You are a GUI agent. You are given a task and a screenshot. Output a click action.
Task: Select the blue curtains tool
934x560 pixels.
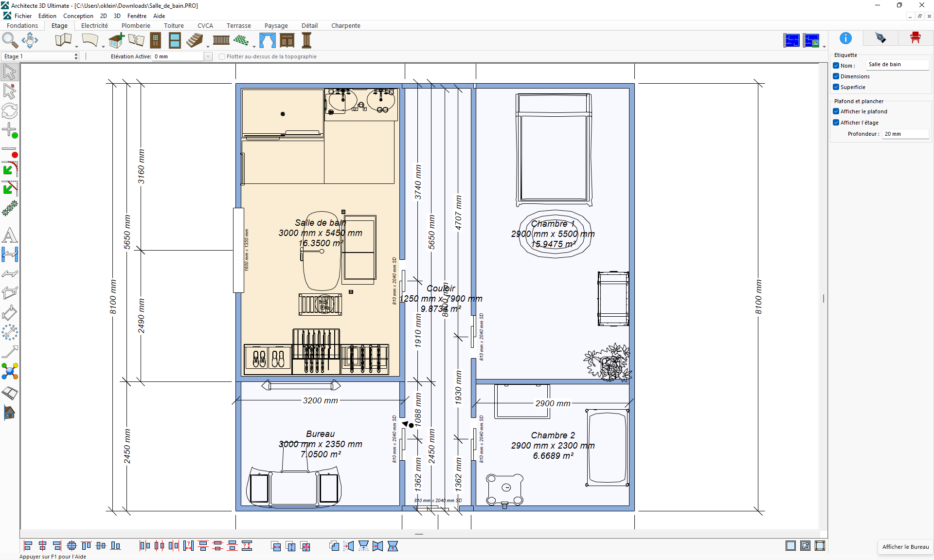click(267, 40)
